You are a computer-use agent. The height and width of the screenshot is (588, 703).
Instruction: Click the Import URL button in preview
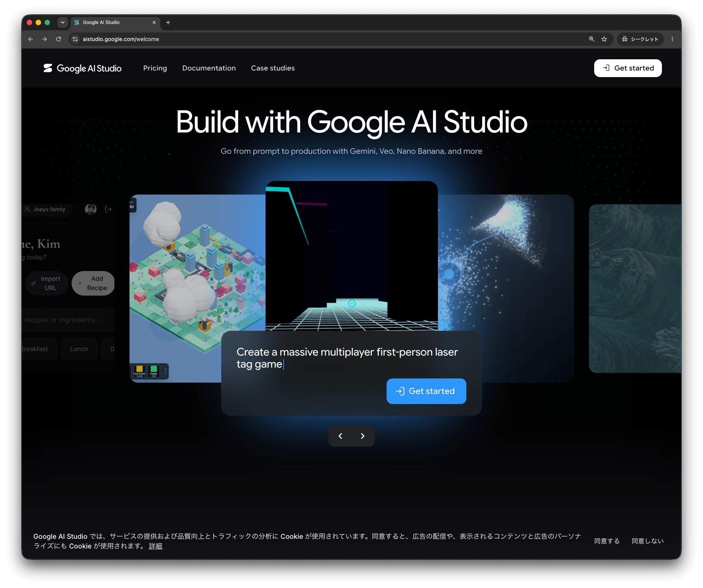pyautogui.click(x=47, y=283)
